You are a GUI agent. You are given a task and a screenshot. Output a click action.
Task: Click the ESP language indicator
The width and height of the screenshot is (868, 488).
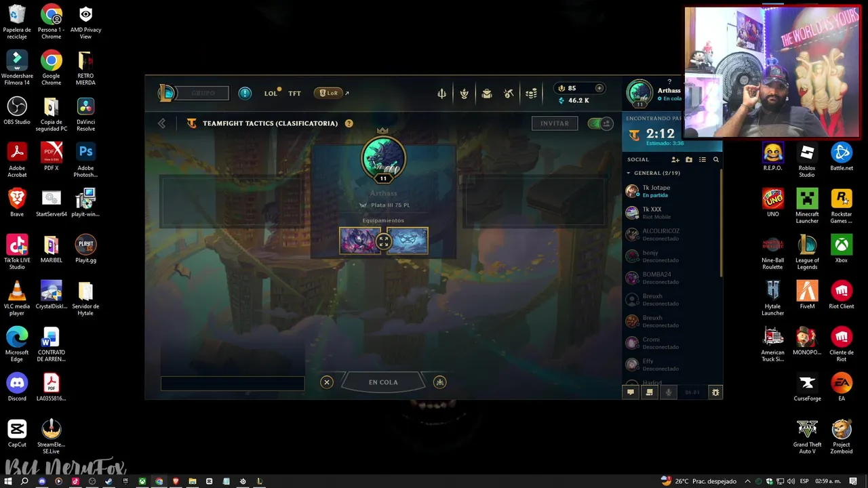805,481
